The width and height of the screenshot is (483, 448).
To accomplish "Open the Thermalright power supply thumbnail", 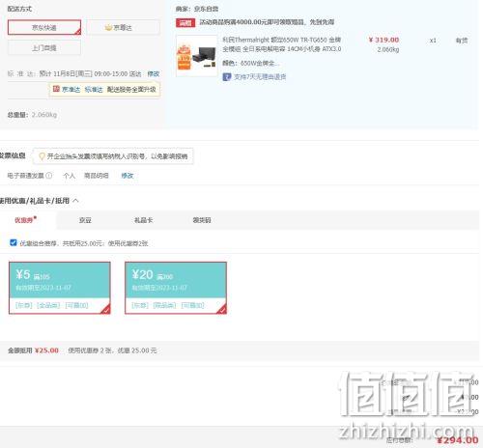I will (x=197, y=56).
